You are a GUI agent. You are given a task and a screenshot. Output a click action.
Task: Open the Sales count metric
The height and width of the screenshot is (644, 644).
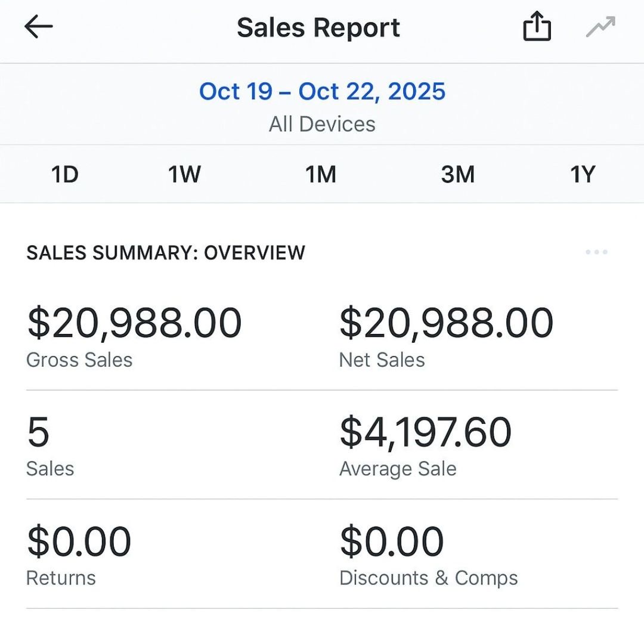(x=38, y=432)
